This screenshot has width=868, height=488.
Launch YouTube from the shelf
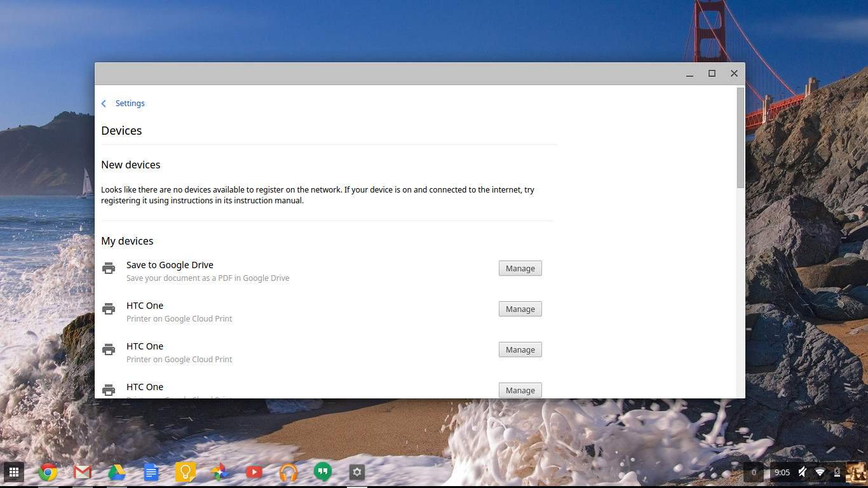click(x=254, y=472)
